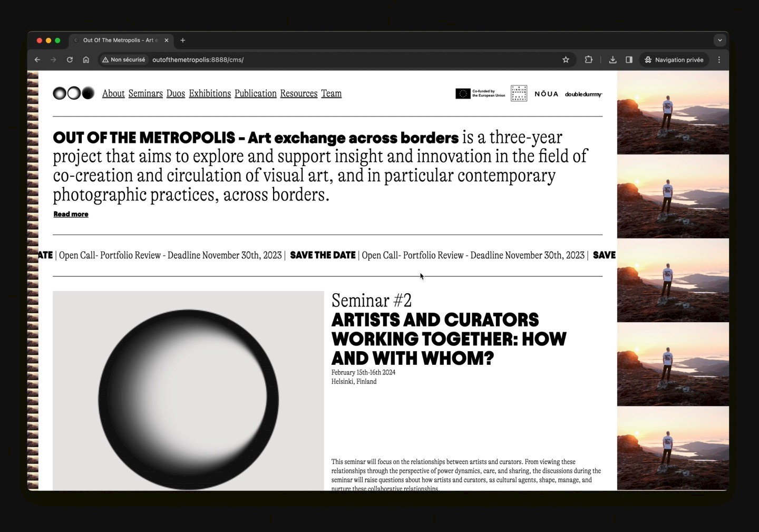The width and height of the screenshot is (759, 532).
Task: Open the Publication menu link
Action: coord(256,93)
